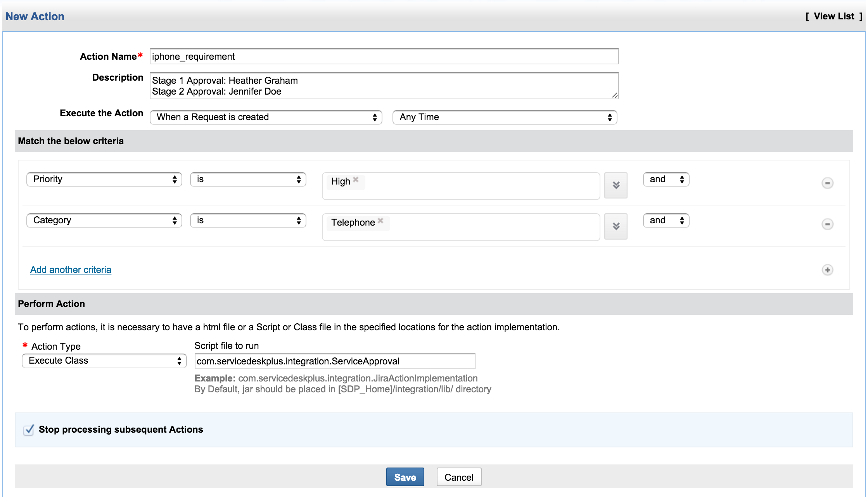Cancel creating the action
868x497 pixels.
[458, 477]
